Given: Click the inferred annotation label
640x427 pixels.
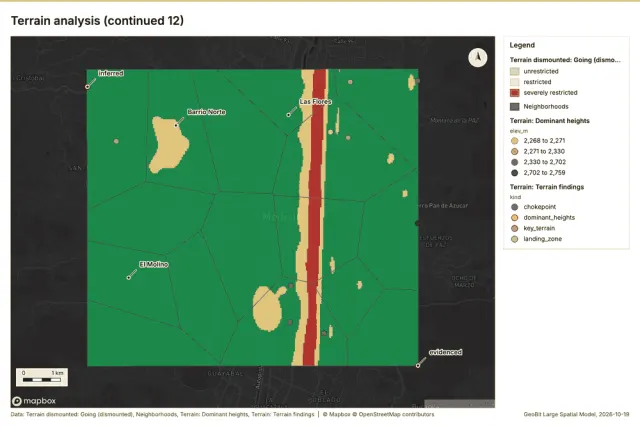Looking at the screenshot, I should click(111, 73).
